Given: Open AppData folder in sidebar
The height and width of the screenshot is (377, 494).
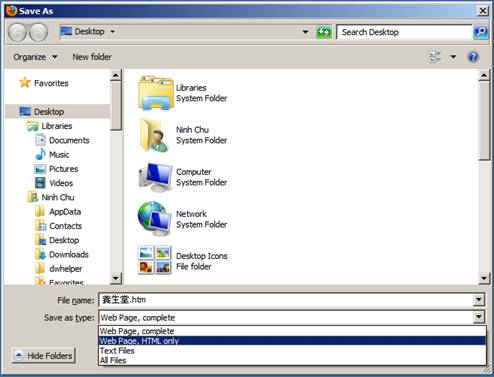Looking at the screenshot, I should (x=58, y=212).
